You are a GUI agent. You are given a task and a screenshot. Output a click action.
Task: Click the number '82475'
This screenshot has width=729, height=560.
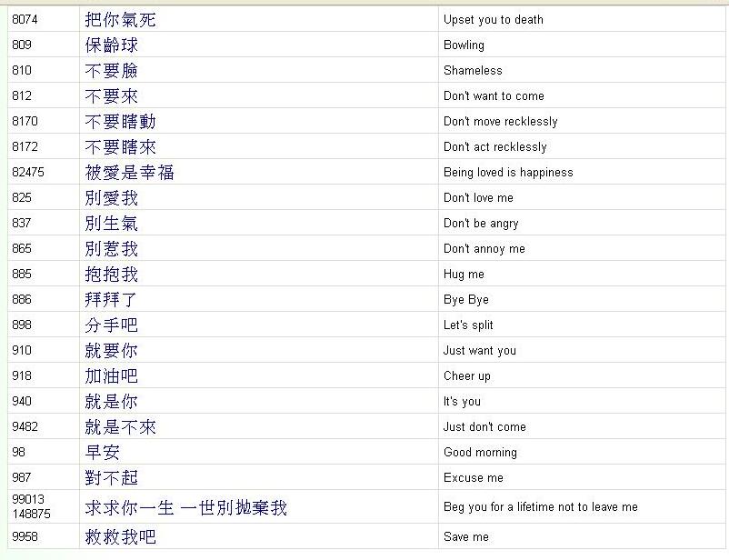click(x=28, y=172)
